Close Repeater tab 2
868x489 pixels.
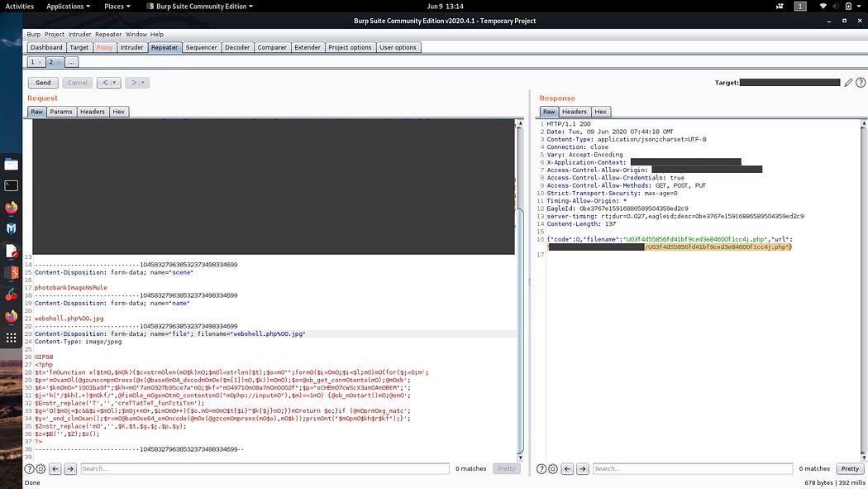click(59, 63)
